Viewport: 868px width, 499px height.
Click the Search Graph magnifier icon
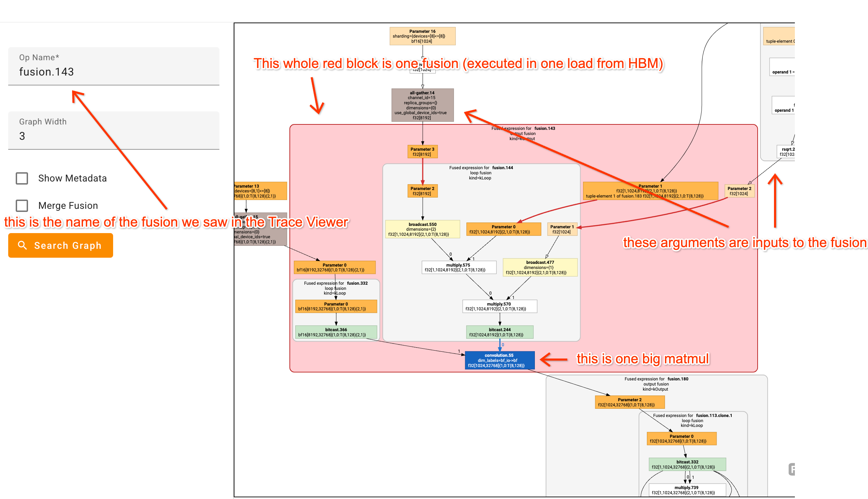pyautogui.click(x=22, y=245)
